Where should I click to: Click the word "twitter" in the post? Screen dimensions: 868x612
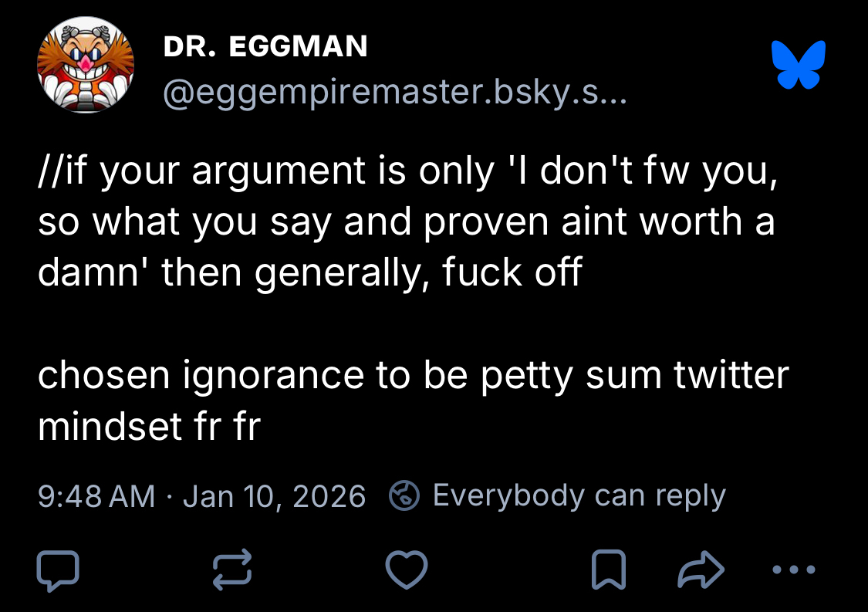pos(731,376)
